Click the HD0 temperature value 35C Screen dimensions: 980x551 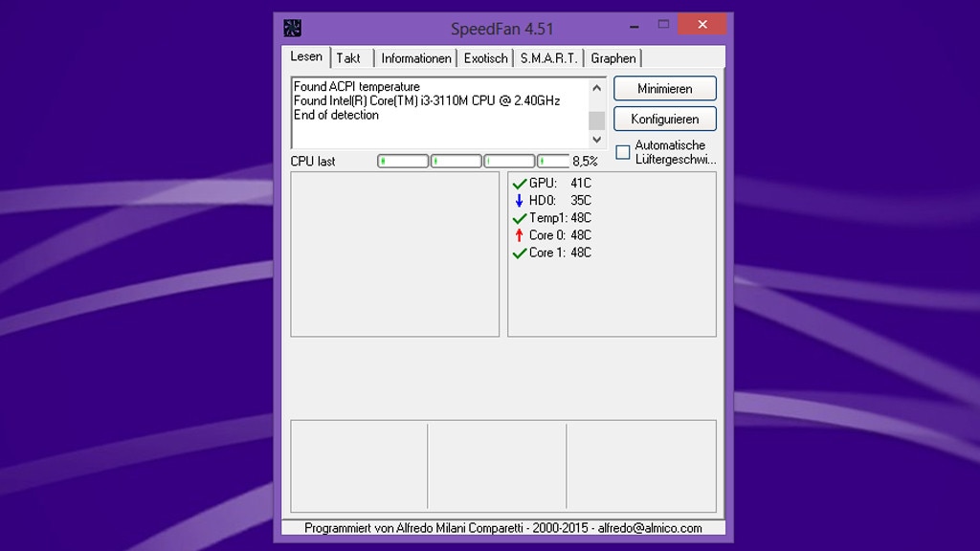tap(581, 201)
